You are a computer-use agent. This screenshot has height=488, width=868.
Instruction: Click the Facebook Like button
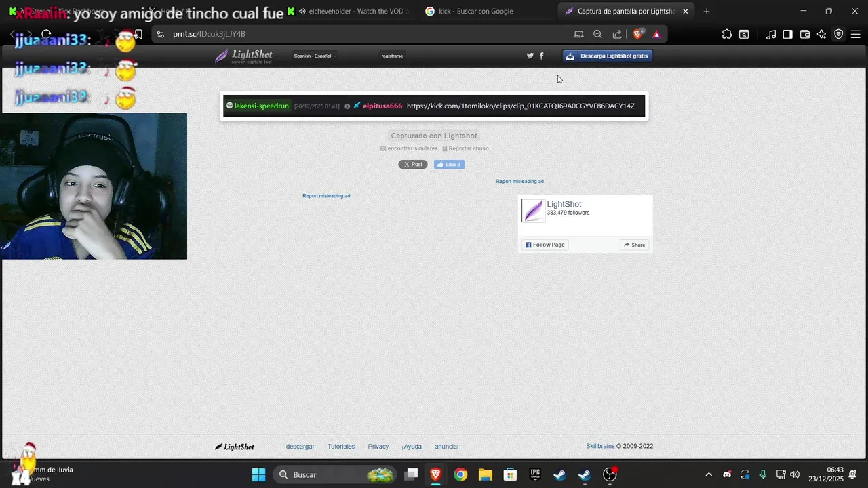click(x=449, y=164)
